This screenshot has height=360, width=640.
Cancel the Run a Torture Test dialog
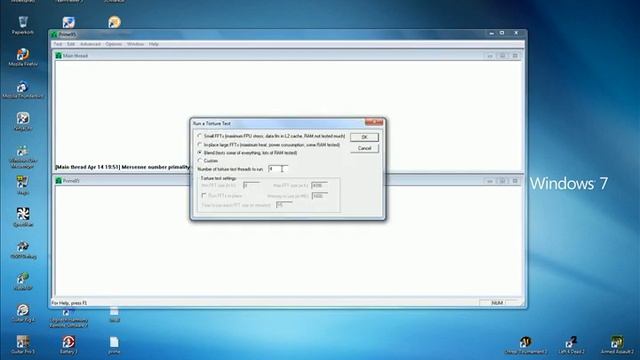pyautogui.click(x=364, y=148)
